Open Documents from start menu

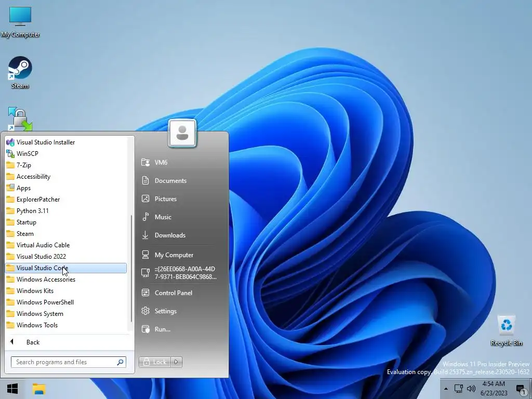tap(181, 180)
